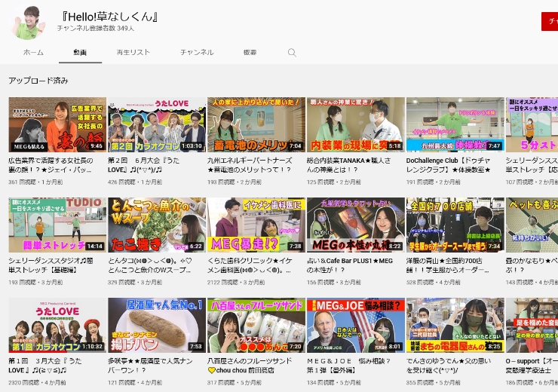Image resolution: width=558 pixels, height=392 pixels.
Task: Open the 蓄電池のメリット video thumbnail
Action: coord(256,124)
